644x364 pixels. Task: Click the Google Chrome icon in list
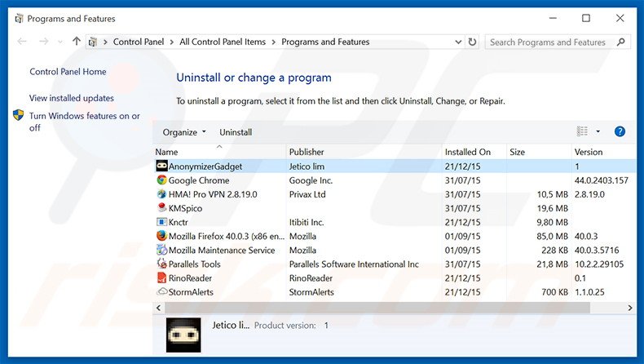(161, 180)
